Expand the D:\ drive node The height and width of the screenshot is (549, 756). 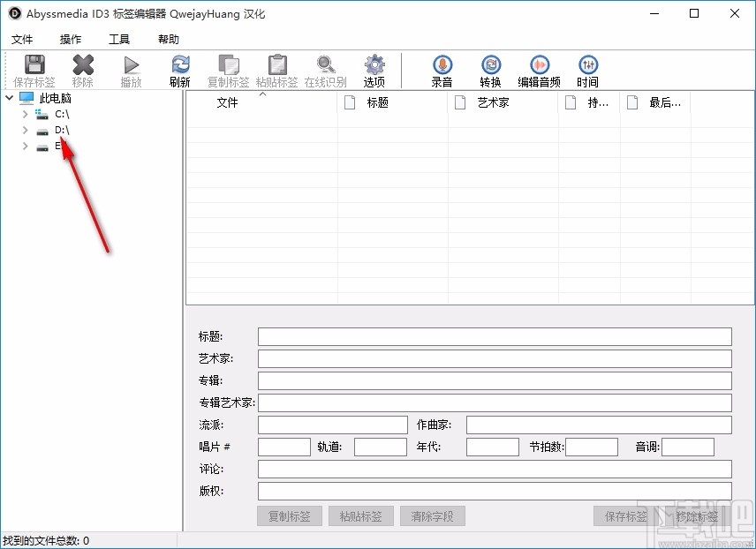click(x=24, y=130)
